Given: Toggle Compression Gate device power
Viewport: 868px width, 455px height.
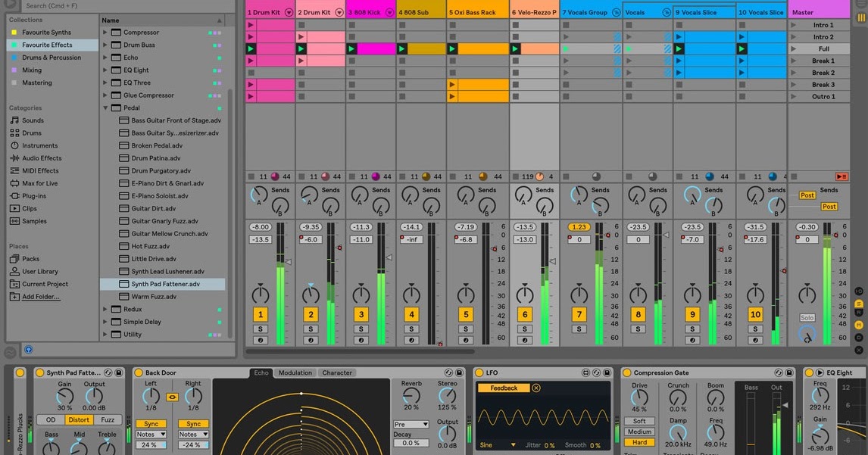Looking at the screenshot, I should (627, 373).
